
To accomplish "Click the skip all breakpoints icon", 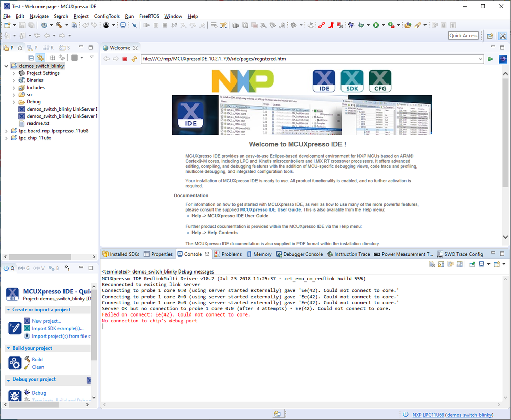I will click(x=134, y=25).
